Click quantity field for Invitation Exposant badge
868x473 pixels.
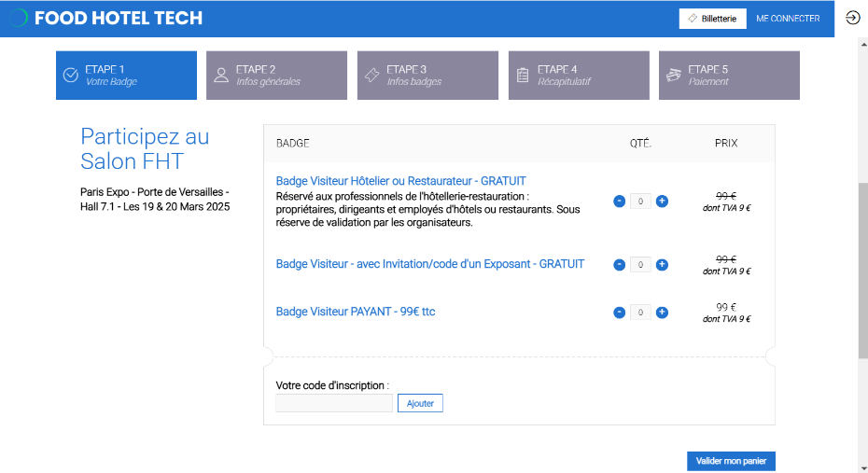(x=640, y=264)
